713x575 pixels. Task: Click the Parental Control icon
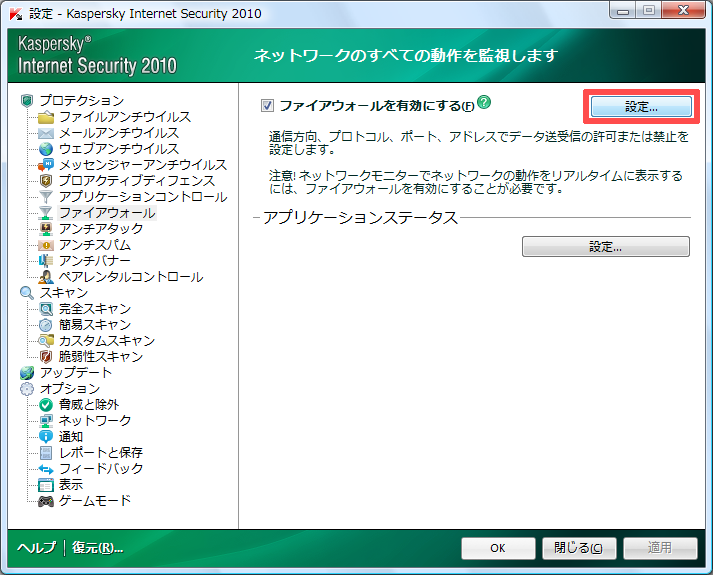(46, 277)
